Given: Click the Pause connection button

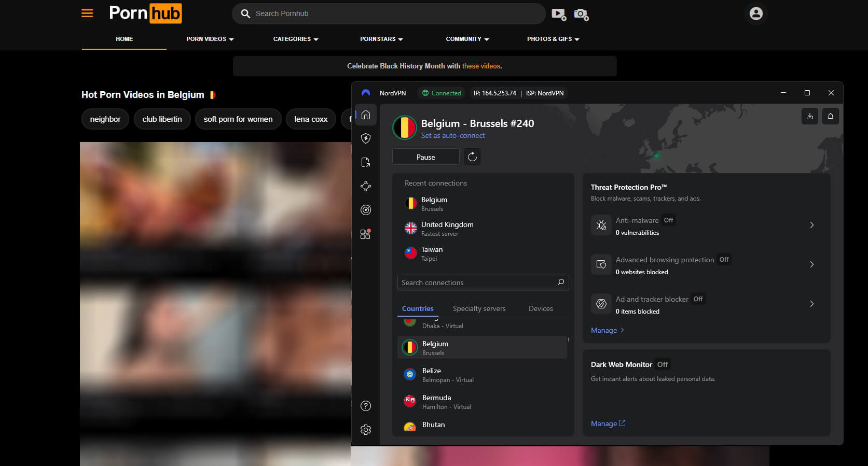Looking at the screenshot, I should 426,157.
